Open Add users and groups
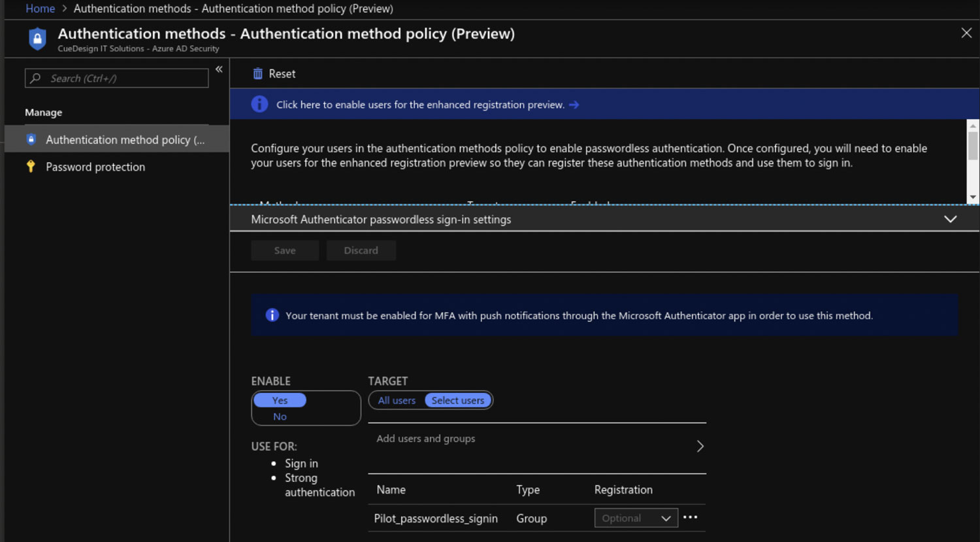 [x=537, y=447]
